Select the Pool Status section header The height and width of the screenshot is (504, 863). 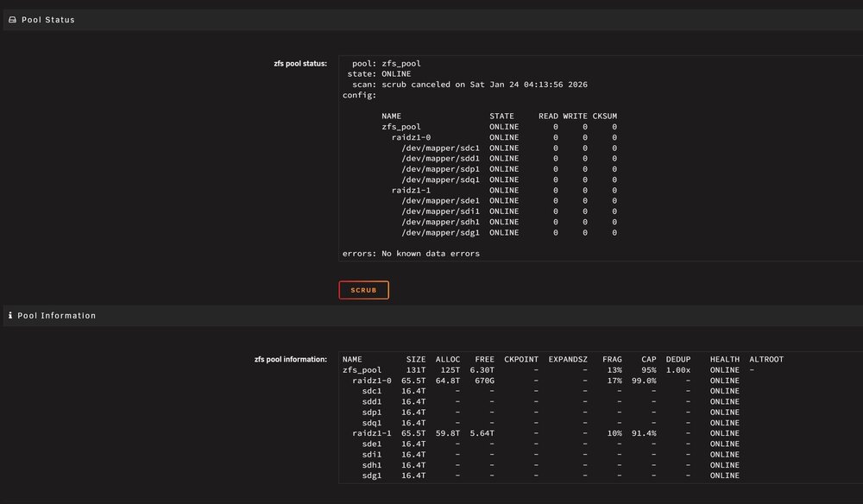(432, 20)
